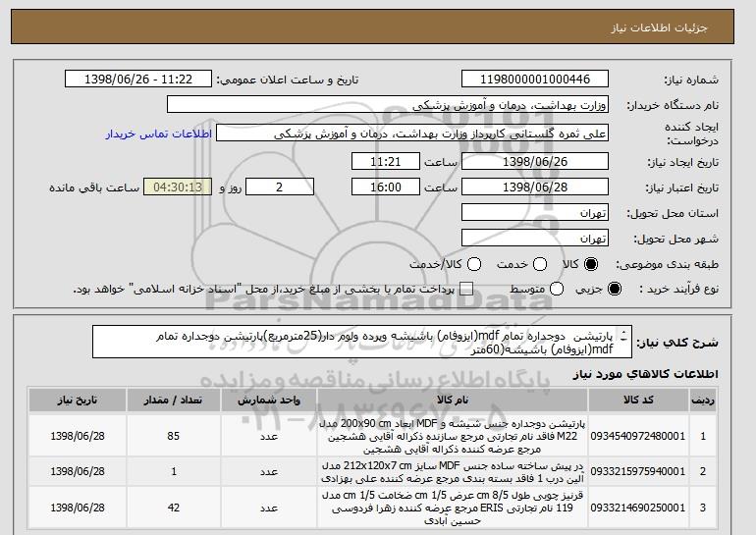This screenshot has height=535, width=756.
Task: Click the unit cell عدد in row 2
Action: pyautogui.click(x=269, y=471)
